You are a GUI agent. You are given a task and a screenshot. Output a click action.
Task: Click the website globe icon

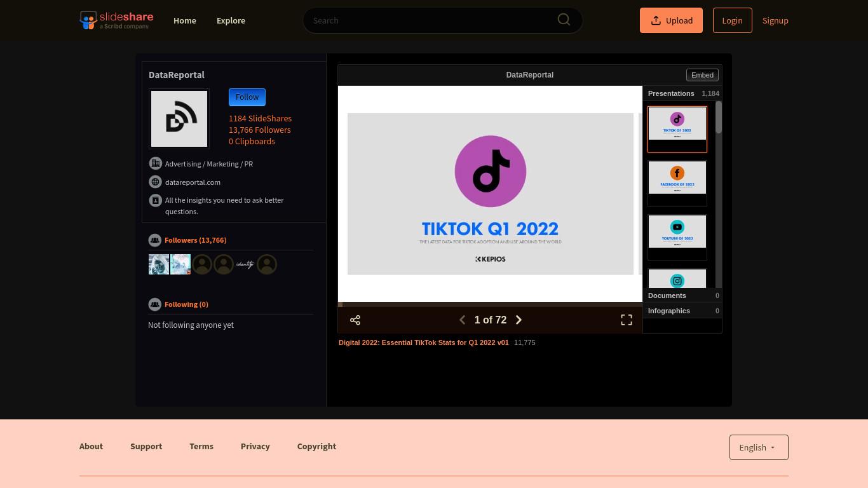tap(155, 182)
